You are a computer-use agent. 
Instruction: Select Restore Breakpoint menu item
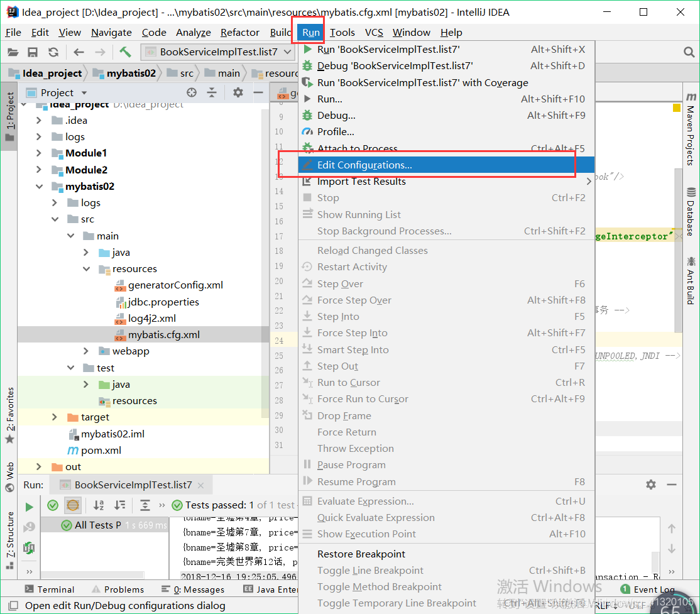click(446, 554)
